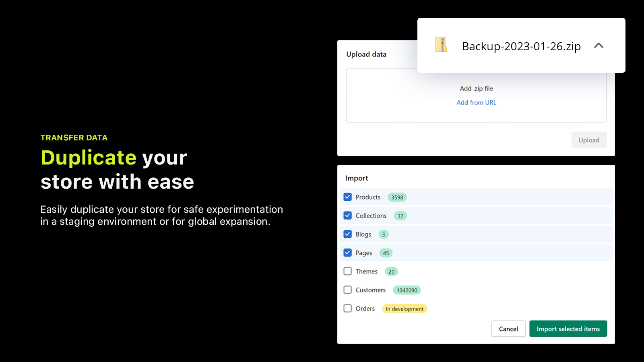Click the 17 count badge next to Collections

(400, 216)
